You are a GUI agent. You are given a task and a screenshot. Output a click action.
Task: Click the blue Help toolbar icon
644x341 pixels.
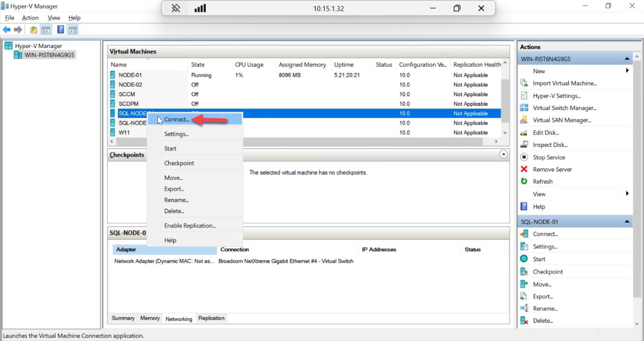tap(61, 30)
